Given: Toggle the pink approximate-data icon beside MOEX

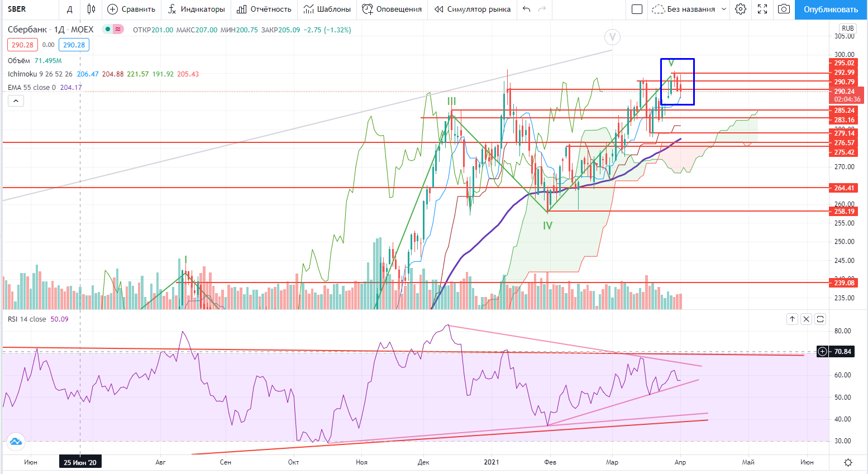Looking at the screenshot, I should [118, 30].
